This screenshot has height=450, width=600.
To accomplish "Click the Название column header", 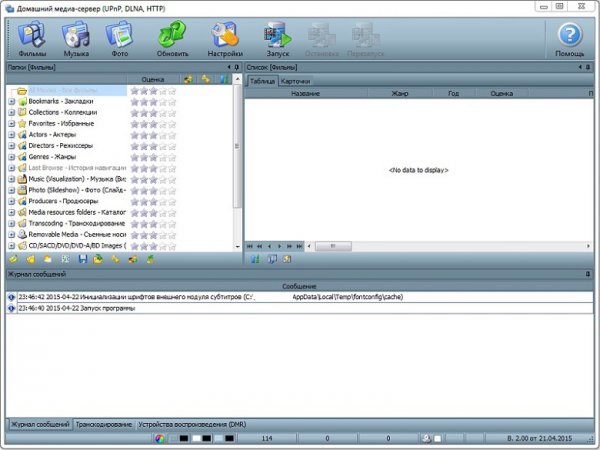I will click(x=305, y=92).
